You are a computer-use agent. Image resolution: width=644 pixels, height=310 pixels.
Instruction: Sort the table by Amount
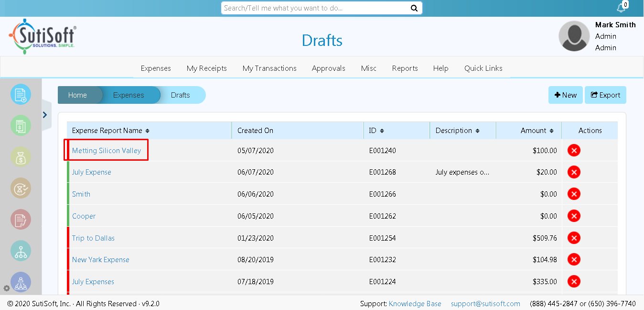(x=552, y=130)
